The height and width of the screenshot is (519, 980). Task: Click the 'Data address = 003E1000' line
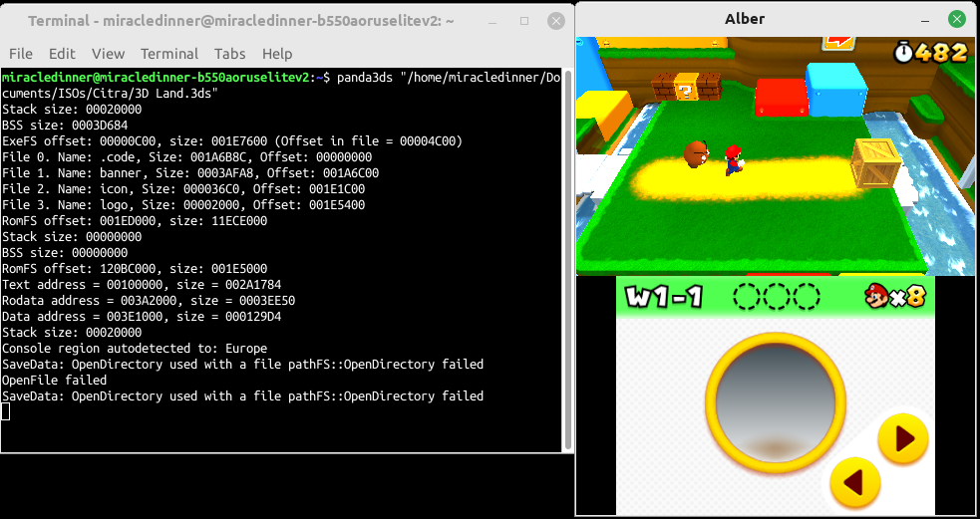point(142,316)
